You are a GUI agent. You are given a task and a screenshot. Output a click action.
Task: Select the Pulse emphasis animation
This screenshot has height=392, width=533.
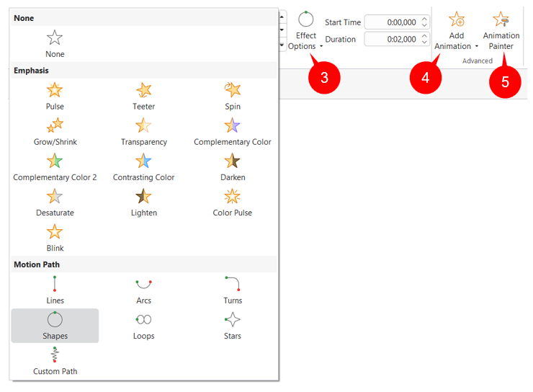coord(55,95)
